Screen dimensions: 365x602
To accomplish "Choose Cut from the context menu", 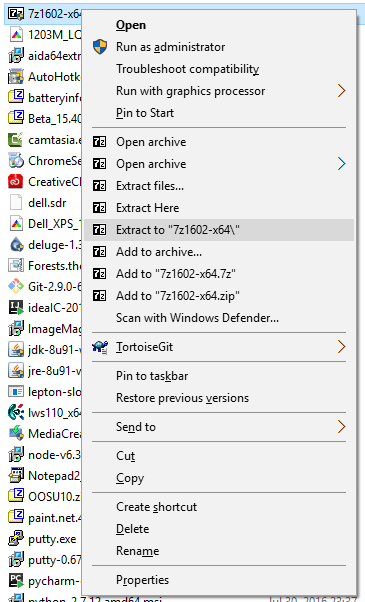I will pos(126,456).
